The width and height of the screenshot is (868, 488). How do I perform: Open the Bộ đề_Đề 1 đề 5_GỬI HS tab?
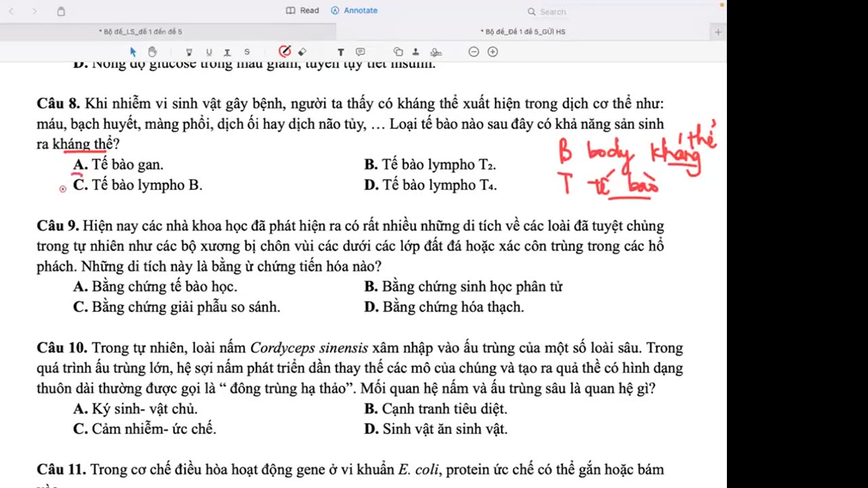click(x=523, y=32)
